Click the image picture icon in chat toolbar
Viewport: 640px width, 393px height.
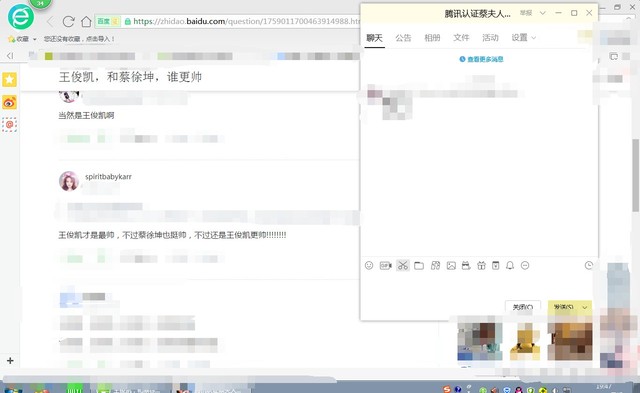451,266
